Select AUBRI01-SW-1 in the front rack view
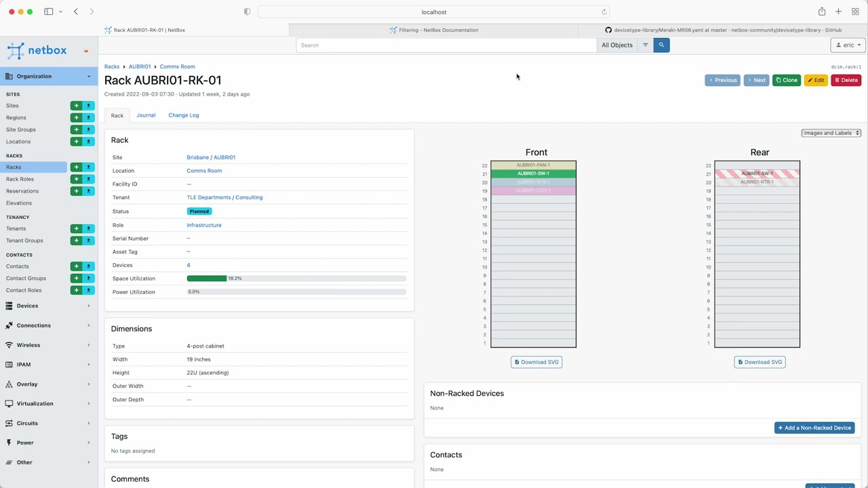 [x=533, y=174]
